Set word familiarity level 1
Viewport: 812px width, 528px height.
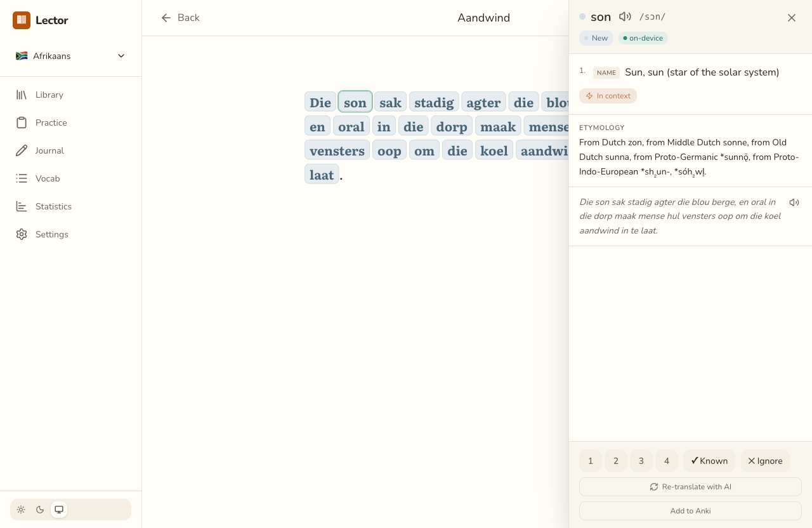[x=591, y=461]
